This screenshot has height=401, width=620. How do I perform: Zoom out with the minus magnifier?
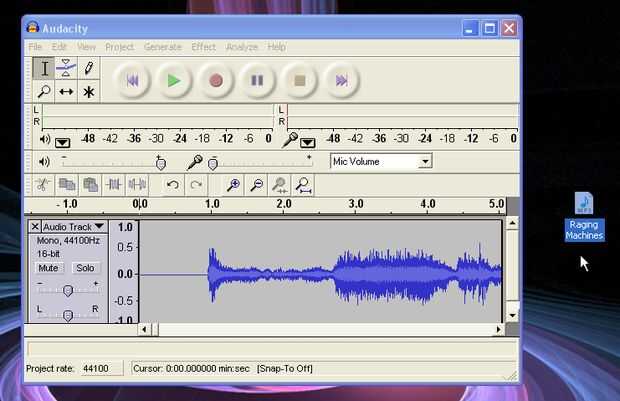tap(257, 184)
